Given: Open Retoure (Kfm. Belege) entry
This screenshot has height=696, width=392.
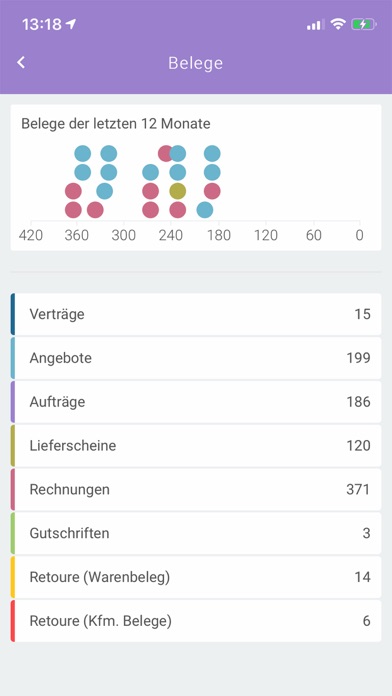Looking at the screenshot, I should click(196, 621).
